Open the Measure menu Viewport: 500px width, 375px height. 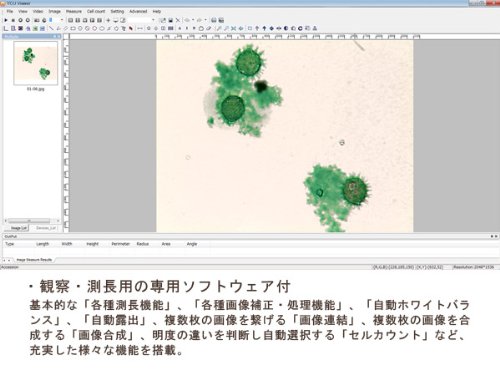[74, 11]
